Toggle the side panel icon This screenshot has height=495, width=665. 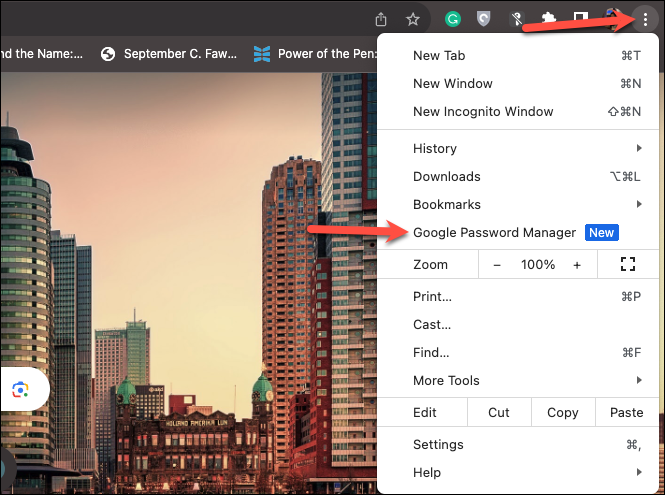point(581,18)
